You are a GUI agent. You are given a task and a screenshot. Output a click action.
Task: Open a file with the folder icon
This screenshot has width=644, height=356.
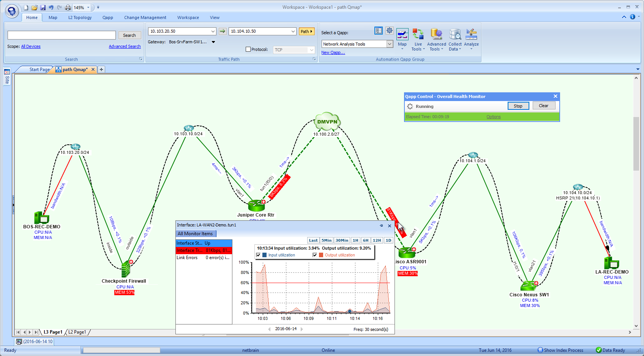click(34, 8)
